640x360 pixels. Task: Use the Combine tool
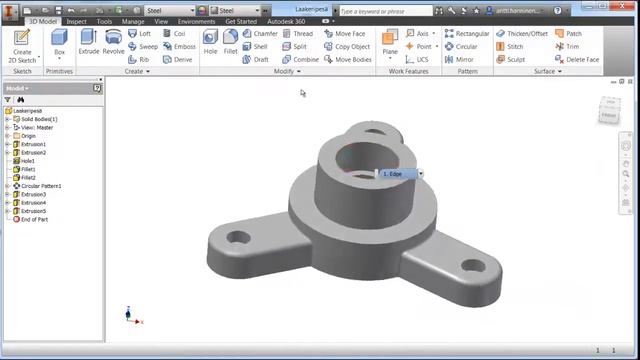coord(300,60)
